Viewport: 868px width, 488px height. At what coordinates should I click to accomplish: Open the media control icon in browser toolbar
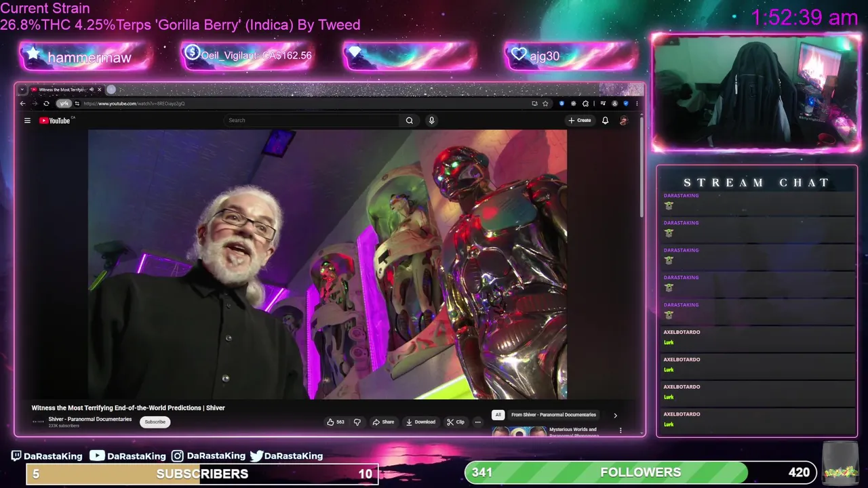point(603,104)
